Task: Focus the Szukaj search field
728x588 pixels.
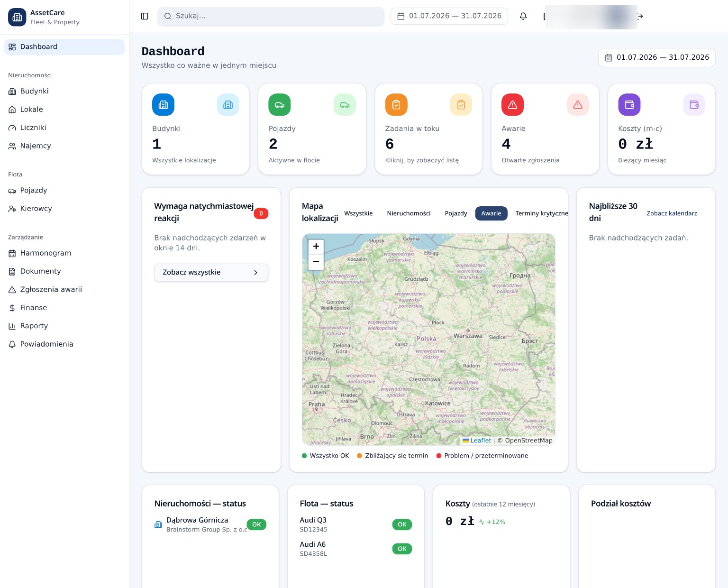Action: (271, 16)
